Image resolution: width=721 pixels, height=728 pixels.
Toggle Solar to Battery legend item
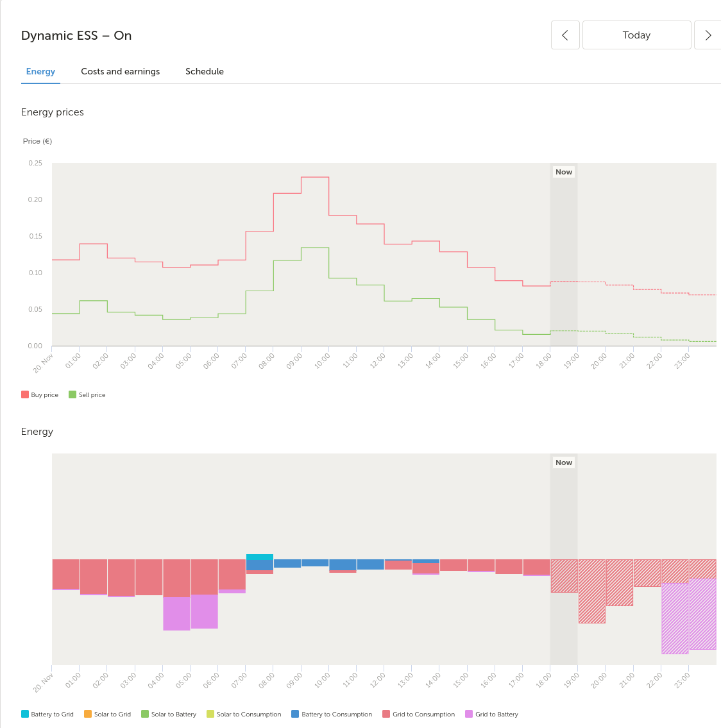(169, 714)
